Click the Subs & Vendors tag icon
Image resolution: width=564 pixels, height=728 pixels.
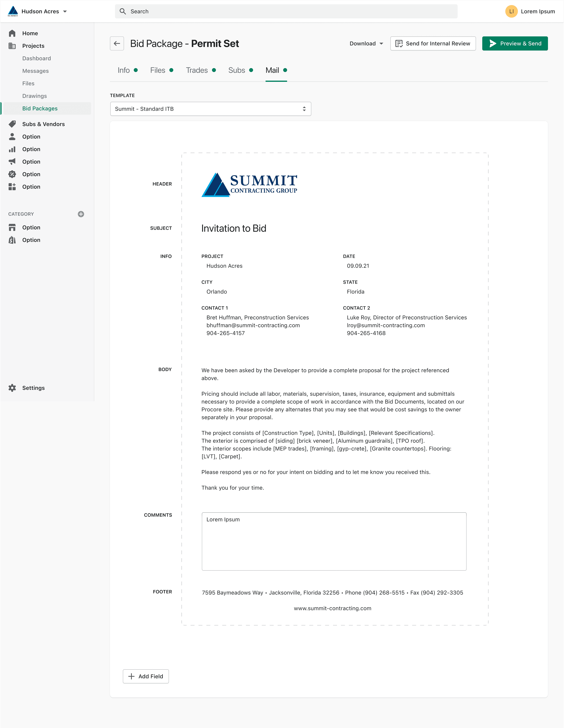[x=12, y=124]
